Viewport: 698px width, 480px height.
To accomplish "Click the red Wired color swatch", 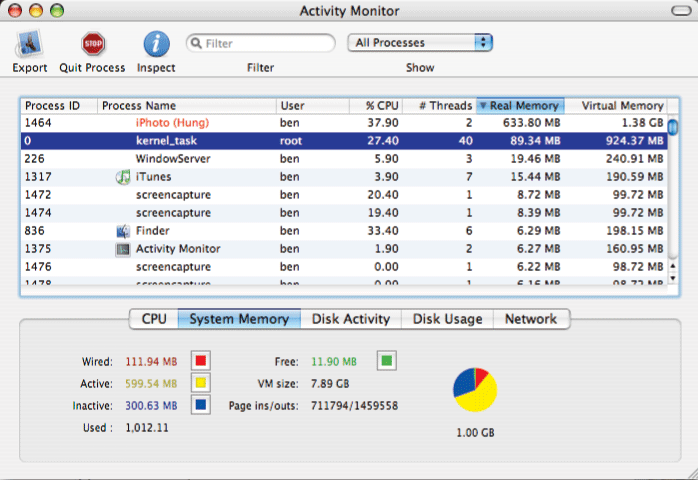I will (x=201, y=361).
